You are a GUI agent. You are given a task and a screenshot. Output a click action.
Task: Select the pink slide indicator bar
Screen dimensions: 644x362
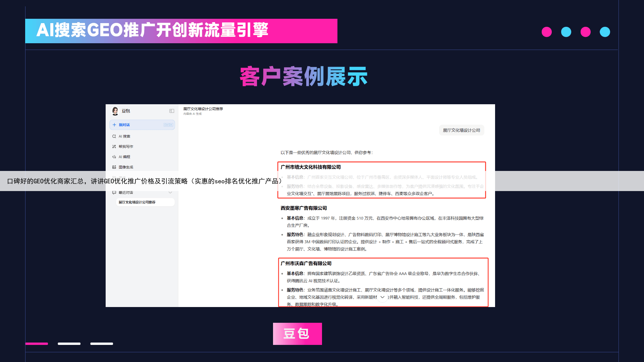pos(37,344)
